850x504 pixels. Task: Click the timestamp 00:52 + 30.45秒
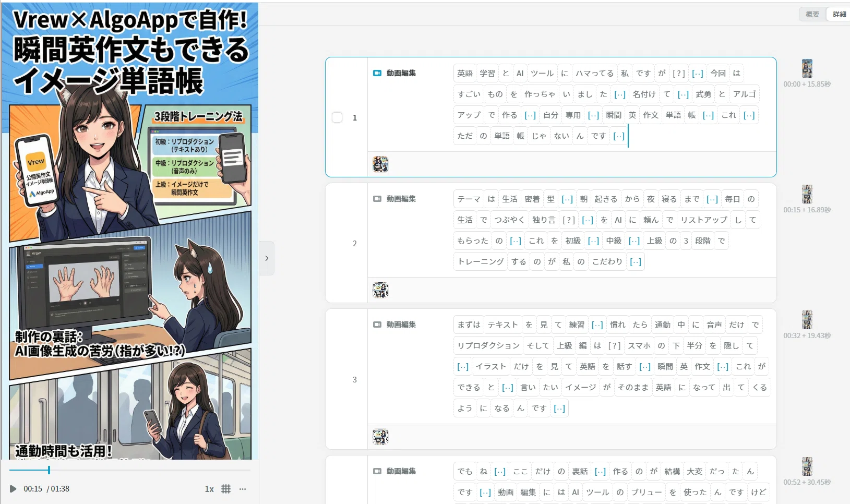click(x=807, y=482)
